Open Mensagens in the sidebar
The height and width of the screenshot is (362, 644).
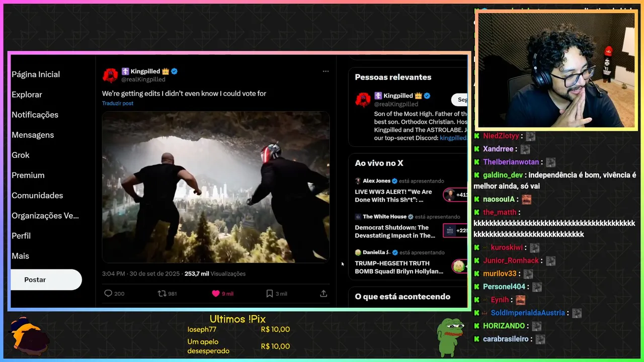tap(33, 135)
